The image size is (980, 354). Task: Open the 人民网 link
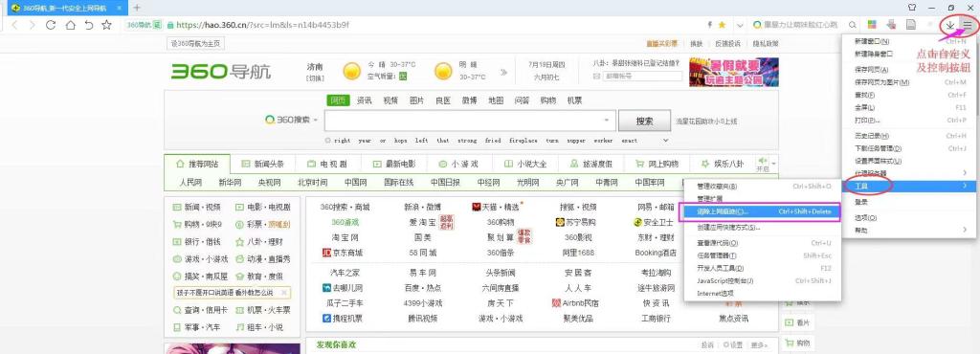pos(190,183)
